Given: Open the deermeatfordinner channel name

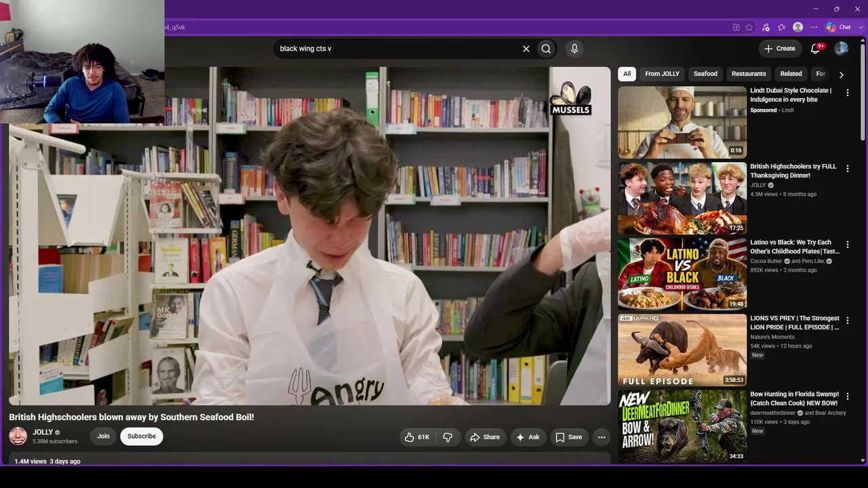Looking at the screenshot, I should (773, 413).
